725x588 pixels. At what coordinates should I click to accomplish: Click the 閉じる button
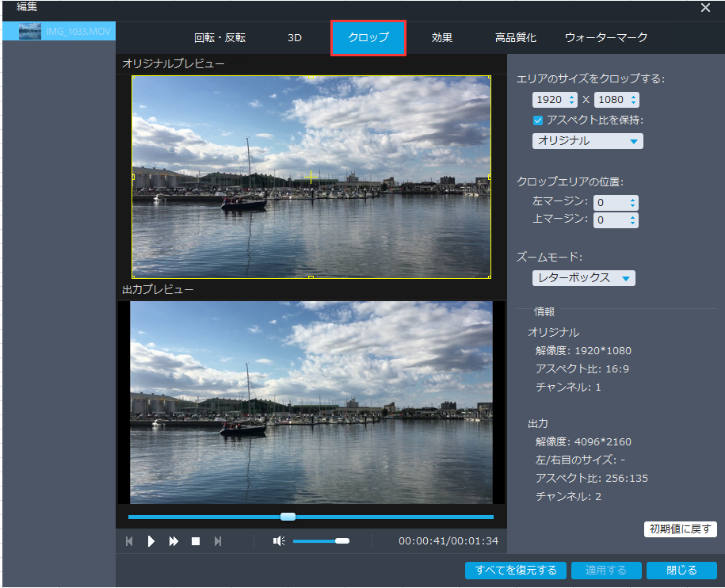[x=681, y=571]
